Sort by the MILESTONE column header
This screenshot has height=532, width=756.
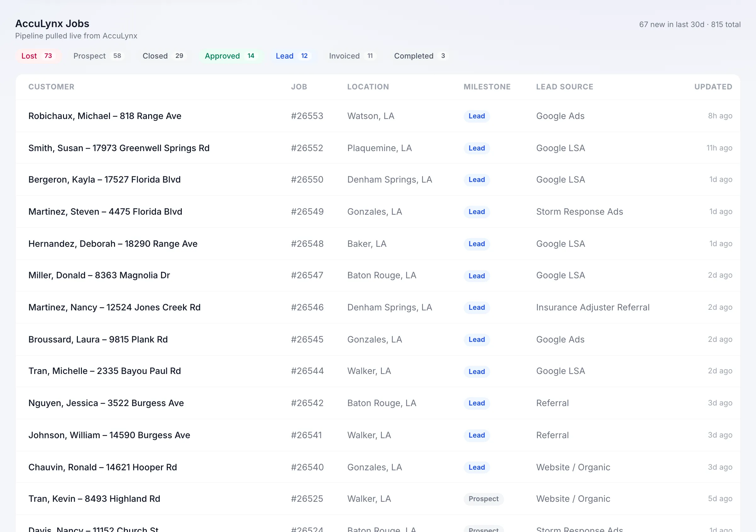pyautogui.click(x=487, y=87)
